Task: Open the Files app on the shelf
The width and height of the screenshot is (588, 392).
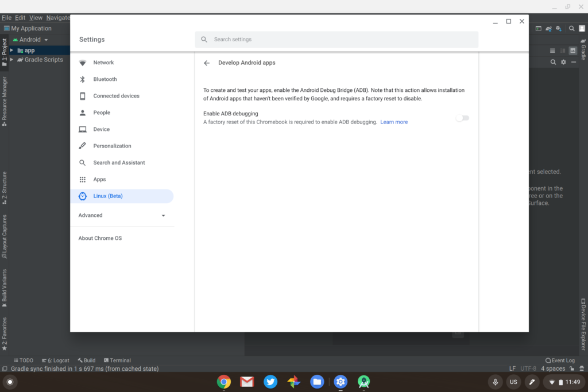Action: (x=317, y=382)
